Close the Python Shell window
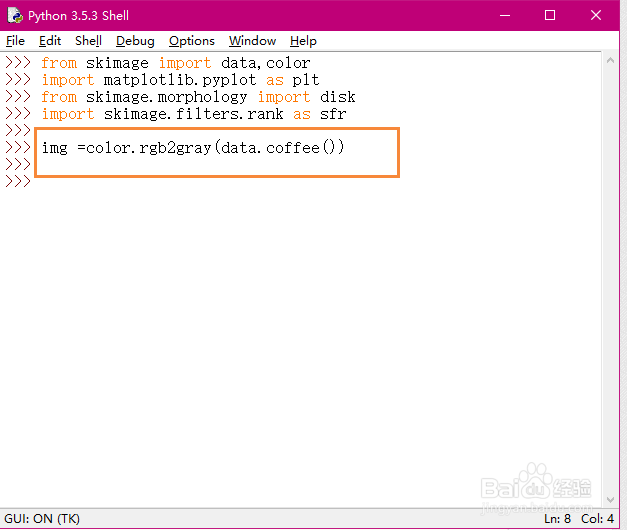 (x=596, y=15)
